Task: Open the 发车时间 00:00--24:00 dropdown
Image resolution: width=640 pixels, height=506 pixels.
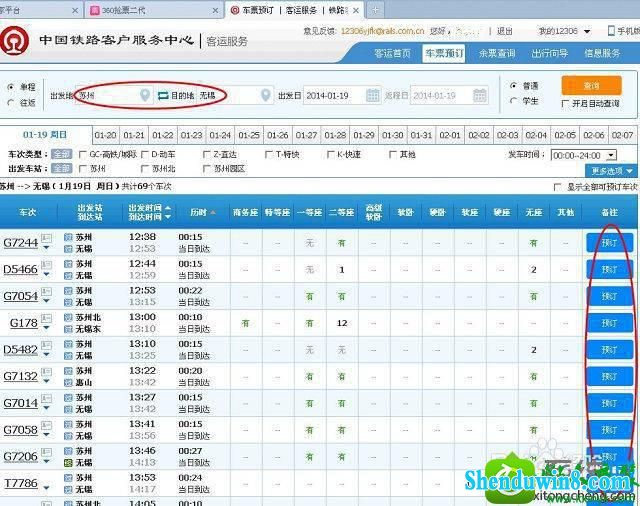Action: pos(584,155)
